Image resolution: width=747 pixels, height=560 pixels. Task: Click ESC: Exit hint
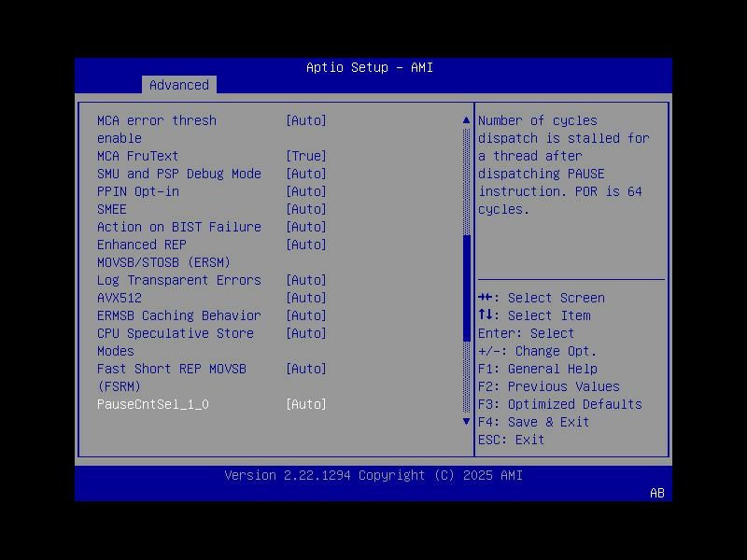pos(511,440)
